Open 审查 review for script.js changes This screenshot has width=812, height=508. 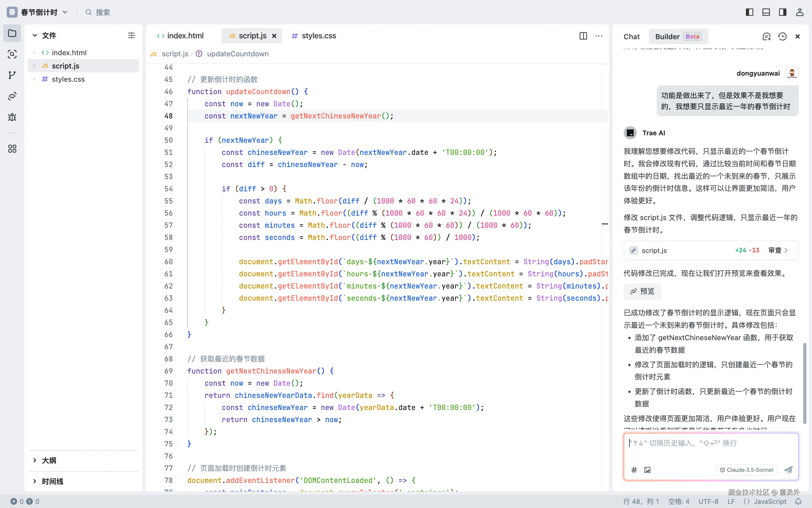[778, 250]
